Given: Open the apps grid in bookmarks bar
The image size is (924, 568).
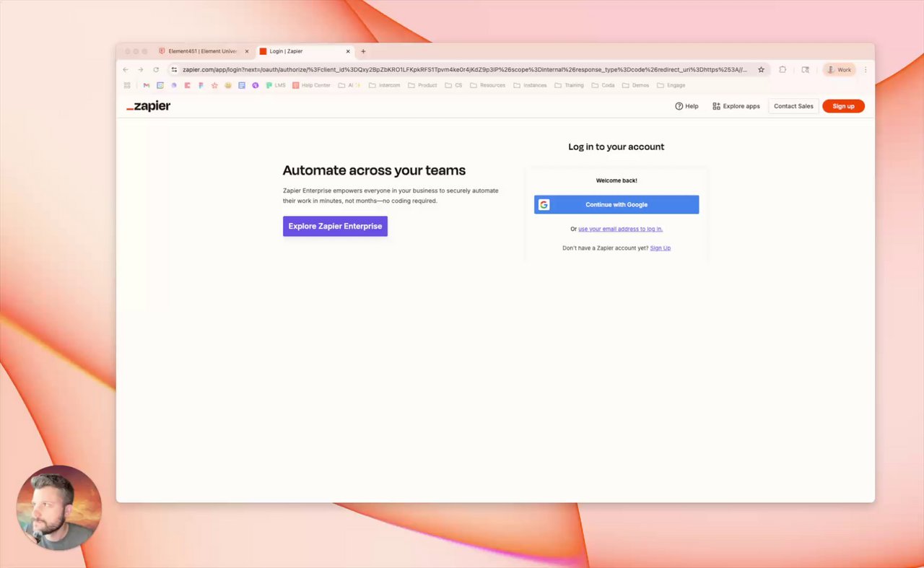Looking at the screenshot, I should click(x=127, y=85).
